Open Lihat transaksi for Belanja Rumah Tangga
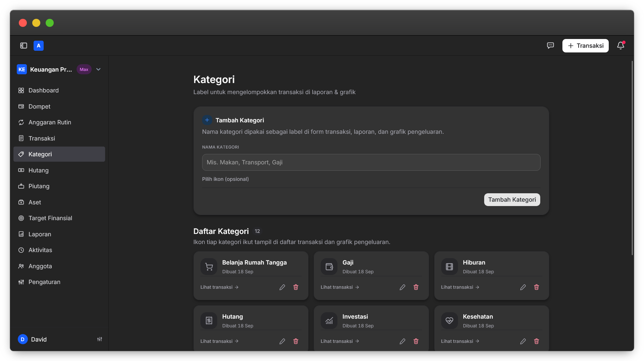Viewport: 644px width, 361px height. point(219,287)
